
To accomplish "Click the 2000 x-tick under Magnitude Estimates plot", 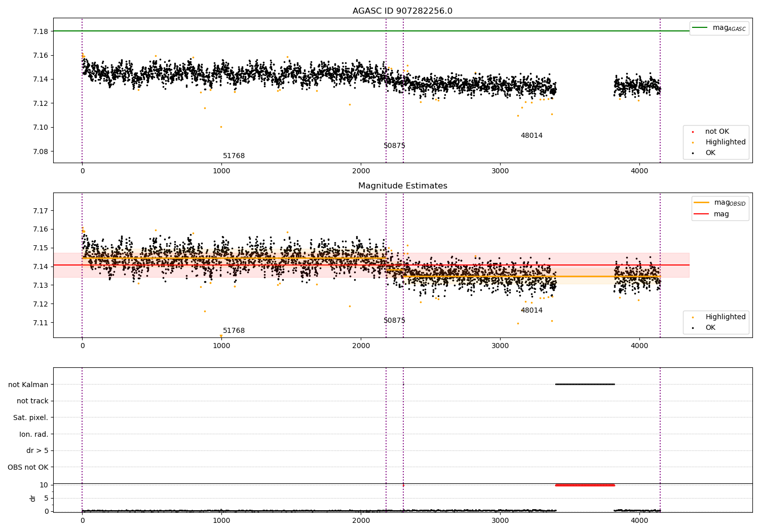I will [361, 346].
